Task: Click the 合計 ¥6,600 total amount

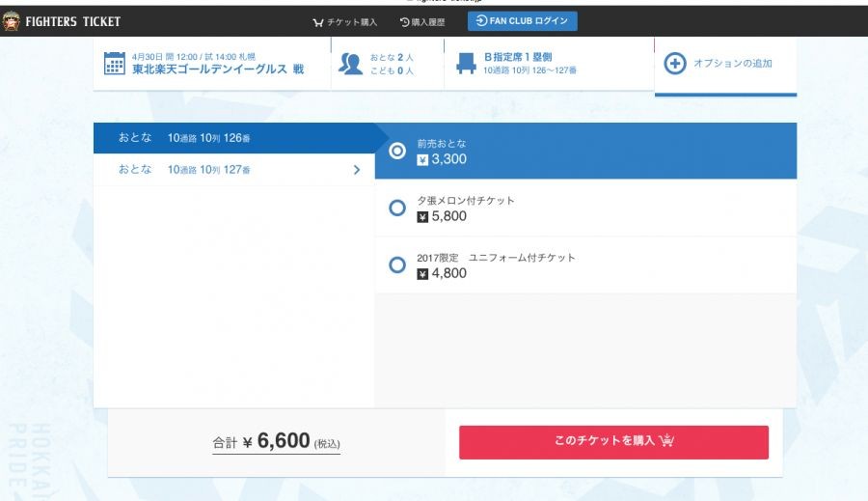Action: click(277, 442)
